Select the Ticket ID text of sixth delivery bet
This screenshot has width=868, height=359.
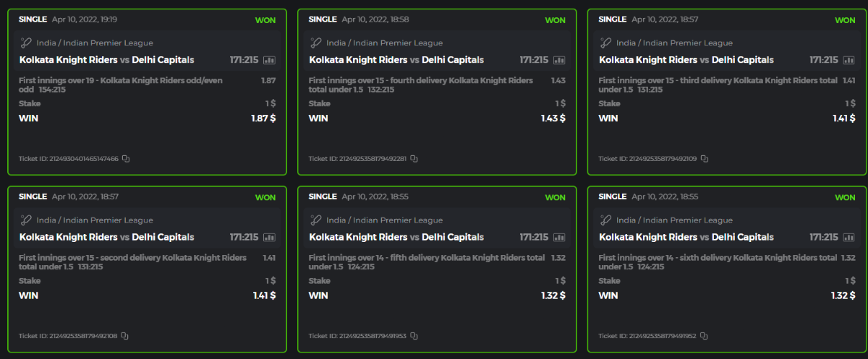[647, 336]
